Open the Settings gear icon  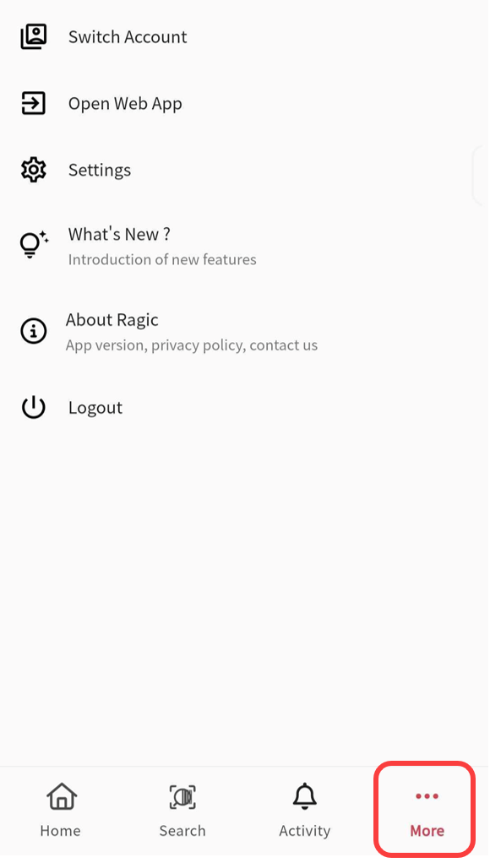click(x=33, y=170)
